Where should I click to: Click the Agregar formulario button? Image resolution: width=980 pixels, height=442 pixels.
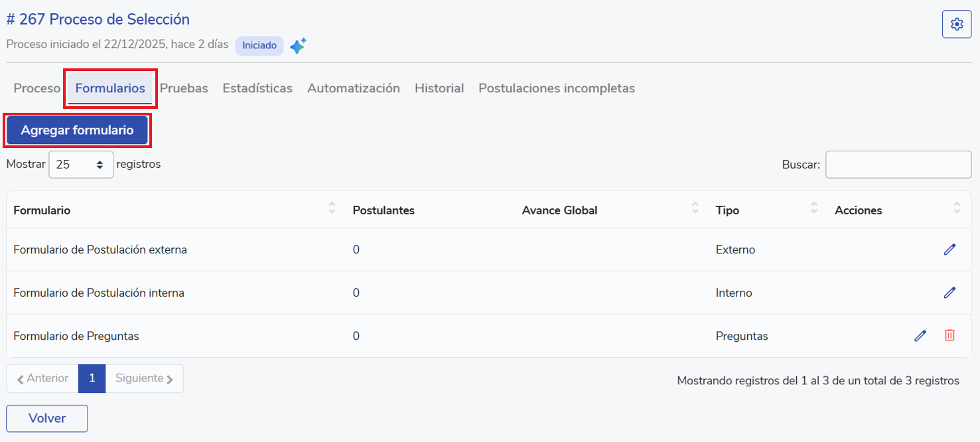(x=78, y=131)
